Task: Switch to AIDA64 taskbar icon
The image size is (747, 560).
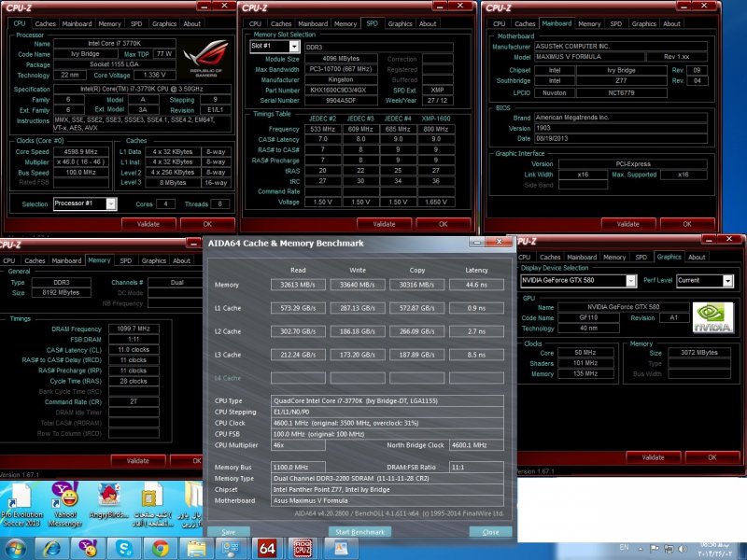Action: (x=267, y=549)
